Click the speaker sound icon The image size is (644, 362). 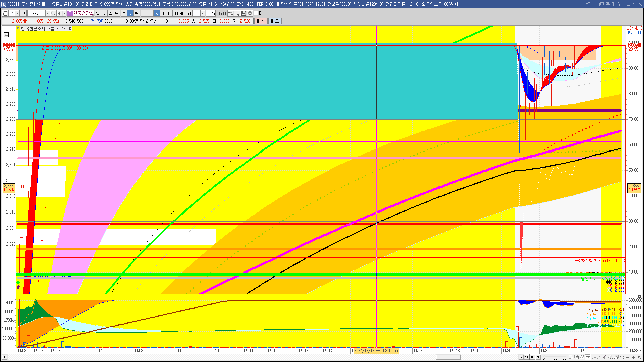[59, 13]
